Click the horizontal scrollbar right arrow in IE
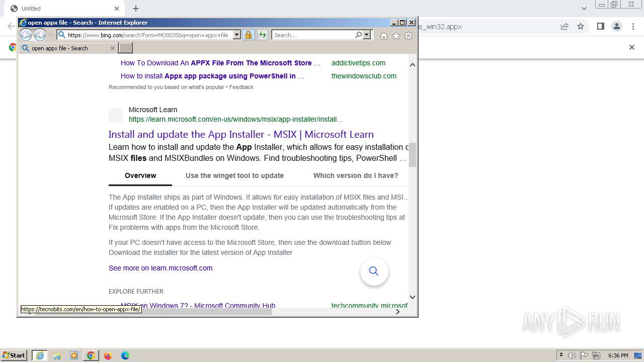 (397, 312)
